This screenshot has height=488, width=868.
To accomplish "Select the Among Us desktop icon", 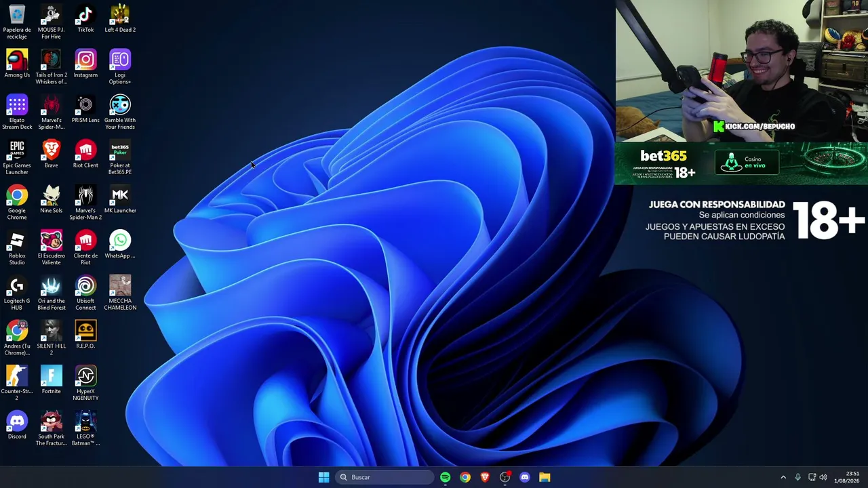I will [x=17, y=64].
